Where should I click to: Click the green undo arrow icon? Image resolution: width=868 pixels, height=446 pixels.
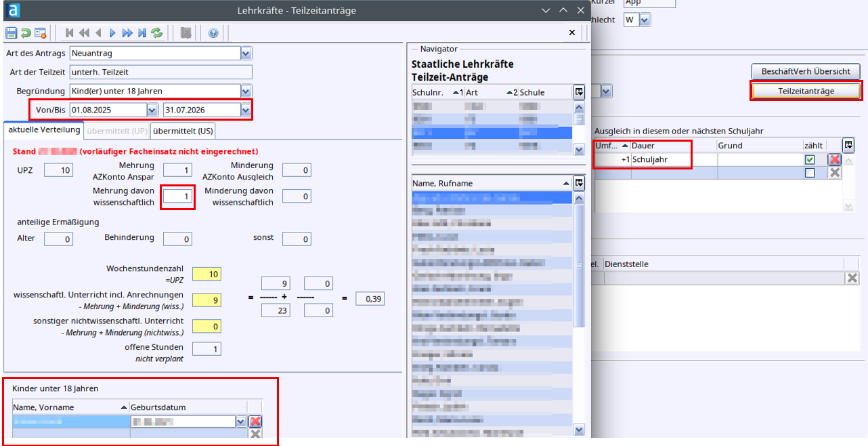pos(26,33)
